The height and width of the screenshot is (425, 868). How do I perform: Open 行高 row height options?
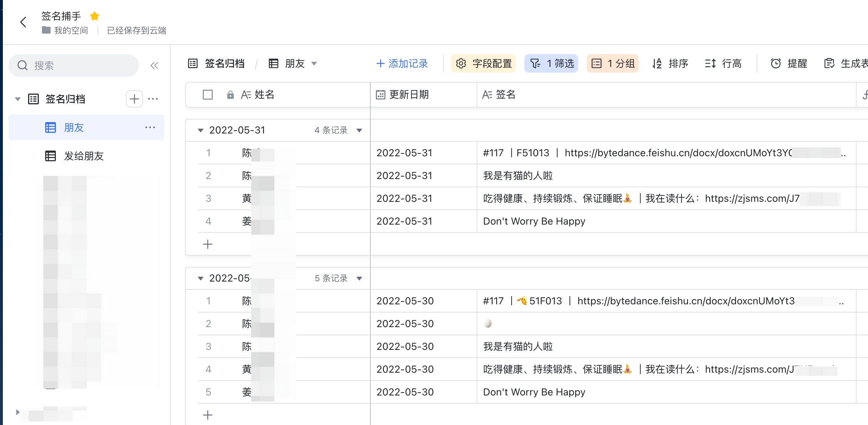pyautogui.click(x=723, y=64)
